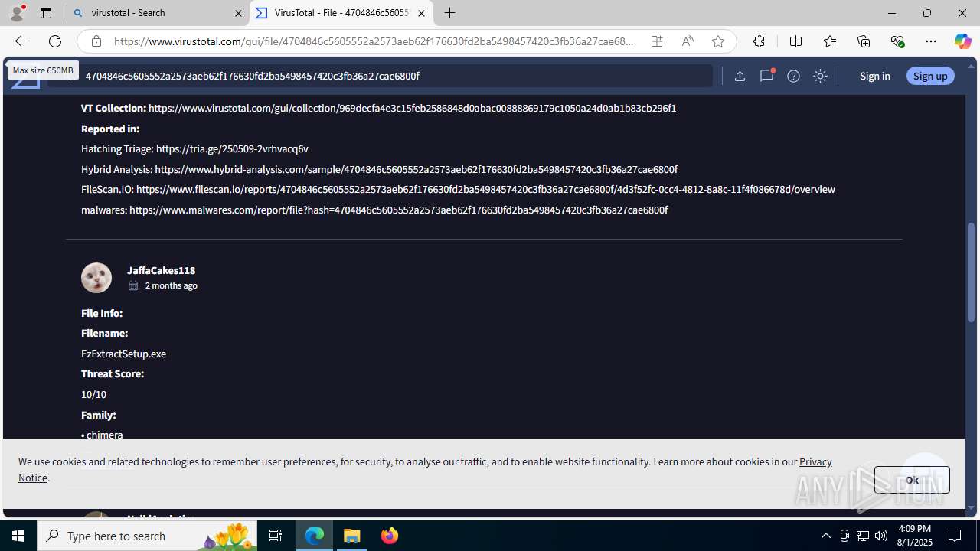Open File Explorer from taskbar
980x551 pixels.
352,536
